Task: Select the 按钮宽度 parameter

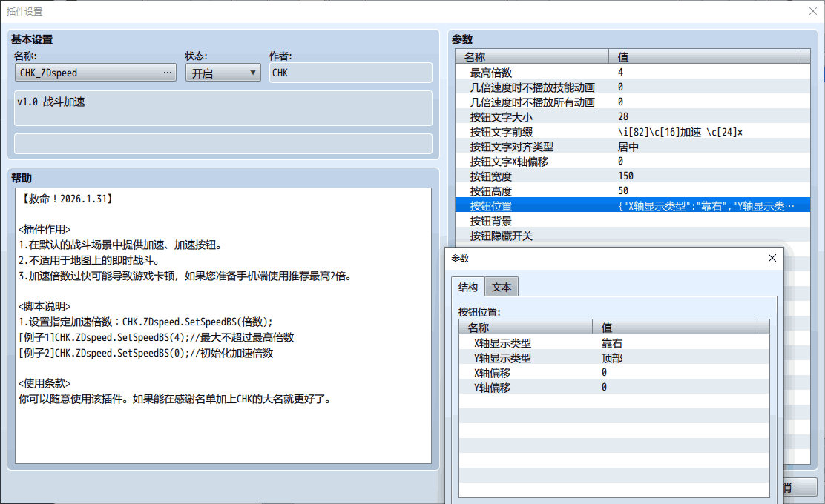Action: pyautogui.click(x=632, y=176)
